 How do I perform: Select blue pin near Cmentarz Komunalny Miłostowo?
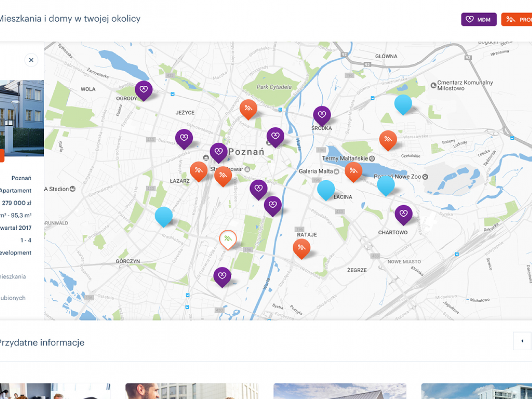click(x=403, y=104)
